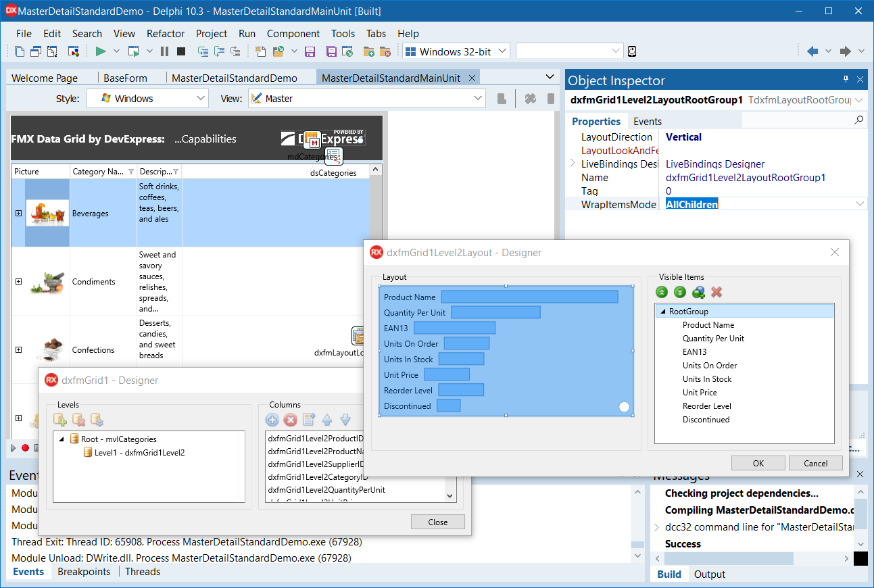This screenshot has width=874, height=588.
Task: Click Delete Level icon in dxfmGrid1 Designer
Action: (78, 420)
